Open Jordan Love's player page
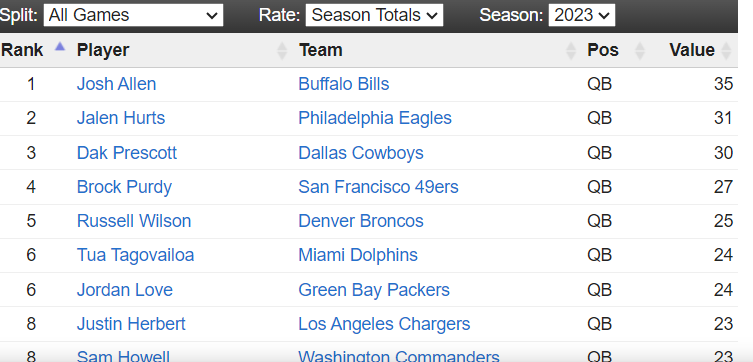753x362 pixels. tap(124, 290)
